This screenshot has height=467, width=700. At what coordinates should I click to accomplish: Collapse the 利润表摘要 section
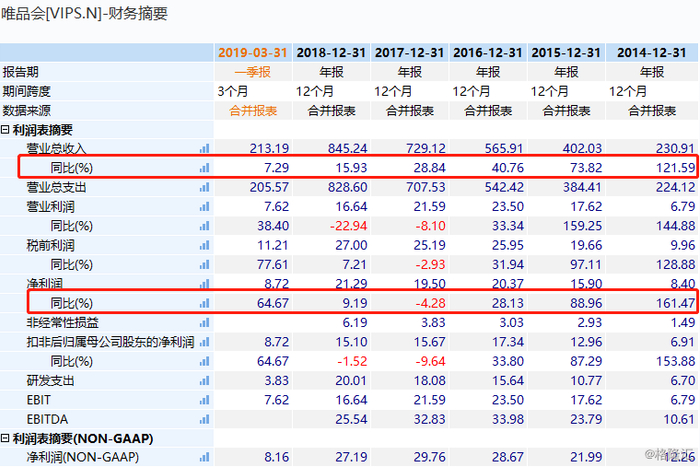(5, 130)
